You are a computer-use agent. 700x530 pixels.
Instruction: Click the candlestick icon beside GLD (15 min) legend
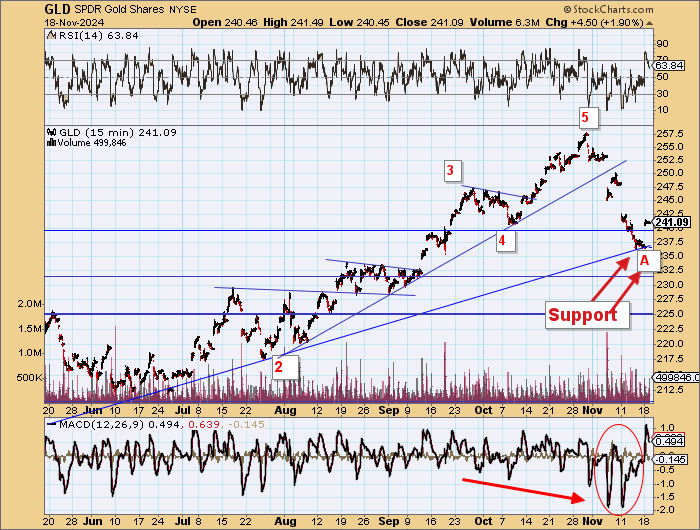pos(51,132)
